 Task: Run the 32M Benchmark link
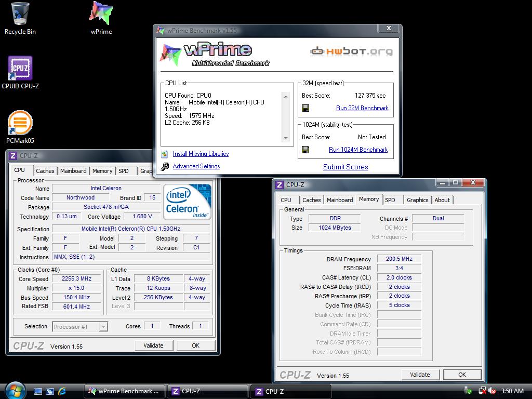[x=362, y=108]
